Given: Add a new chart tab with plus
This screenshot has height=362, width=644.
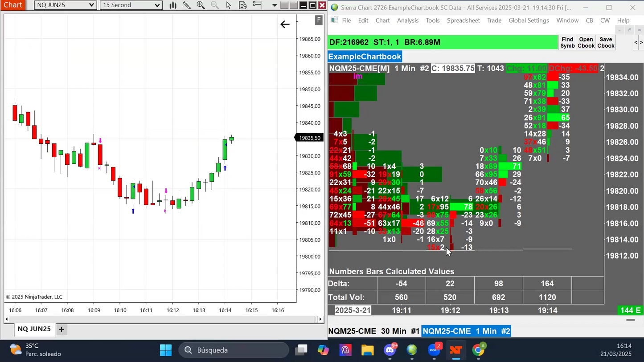Looking at the screenshot, I should tap(62, 329).
